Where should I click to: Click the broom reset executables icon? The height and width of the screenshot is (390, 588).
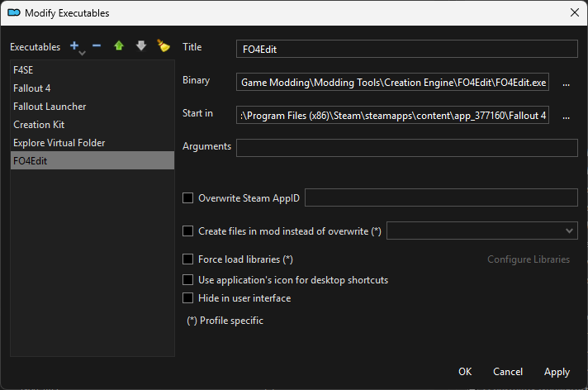click(x=164, y=46)
